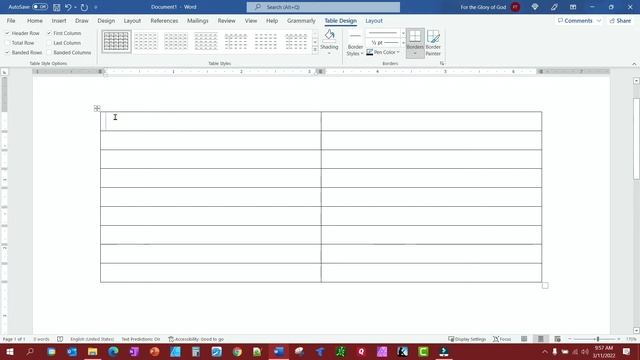Screen dimensions: 640x360
Task: Click the spelling proofing book icon
Action: point(60,339)
